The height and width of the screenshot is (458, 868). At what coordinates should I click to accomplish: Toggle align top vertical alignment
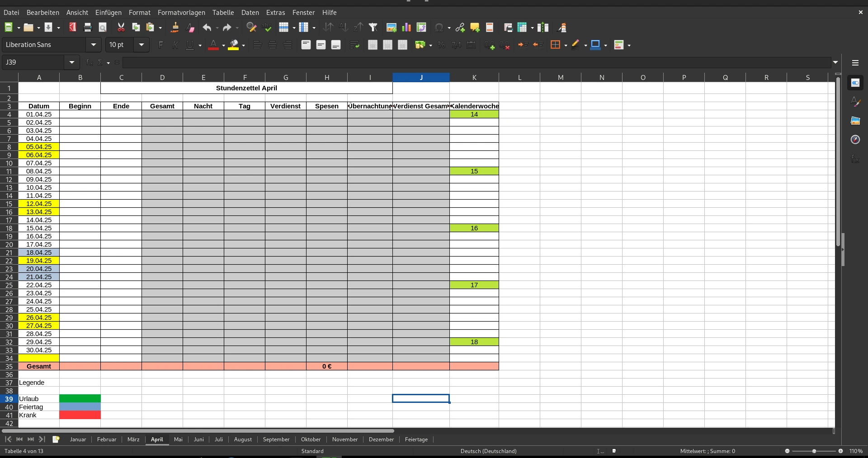[x=306, y=45]
